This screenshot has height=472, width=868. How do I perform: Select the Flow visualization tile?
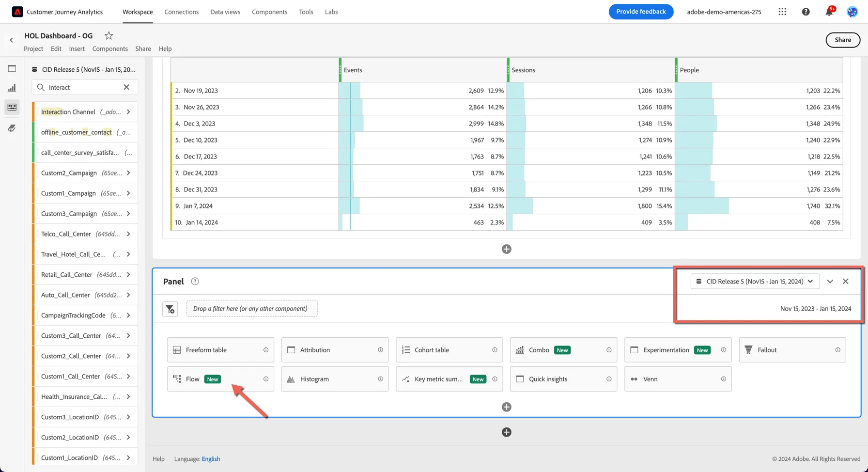click(x=220, y=379)
